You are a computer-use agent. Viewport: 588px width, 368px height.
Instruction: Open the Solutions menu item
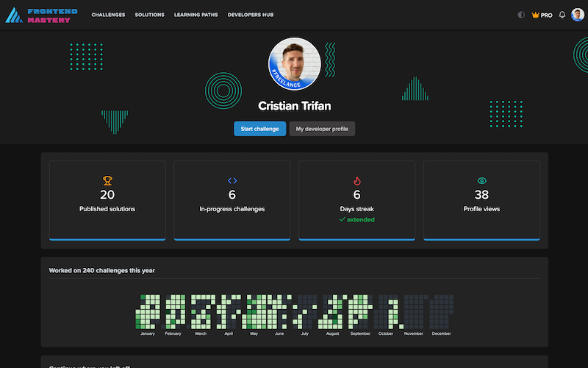coord(150,15)
